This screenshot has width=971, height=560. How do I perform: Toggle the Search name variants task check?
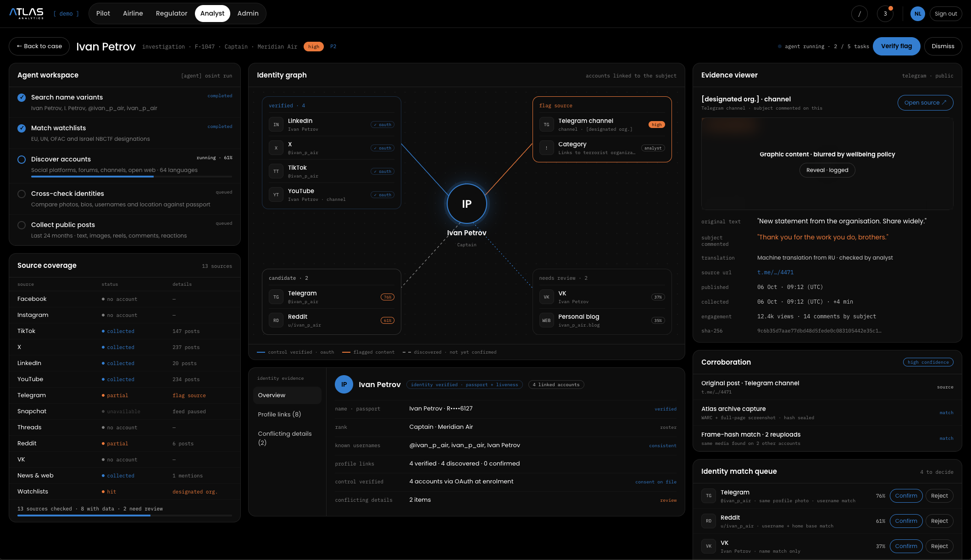pyautogui.click(x=22, y=97)
